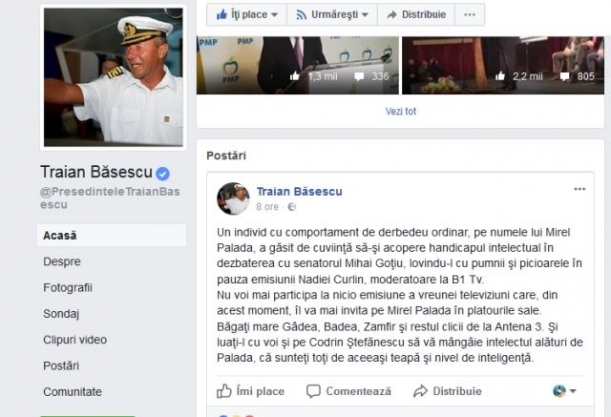This screenshot has width=611, height=417.
Task: Open the PMP video thumbnail with 336 comments
Action: (298, 65)
